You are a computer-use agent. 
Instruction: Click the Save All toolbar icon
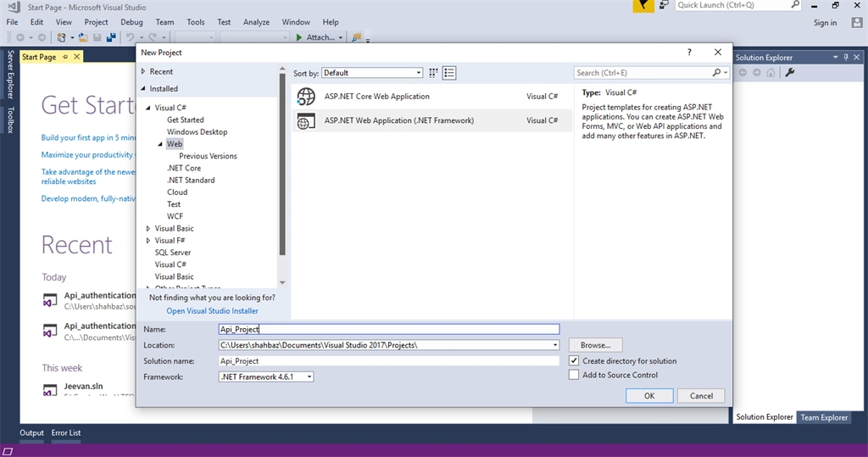(111, 37)
